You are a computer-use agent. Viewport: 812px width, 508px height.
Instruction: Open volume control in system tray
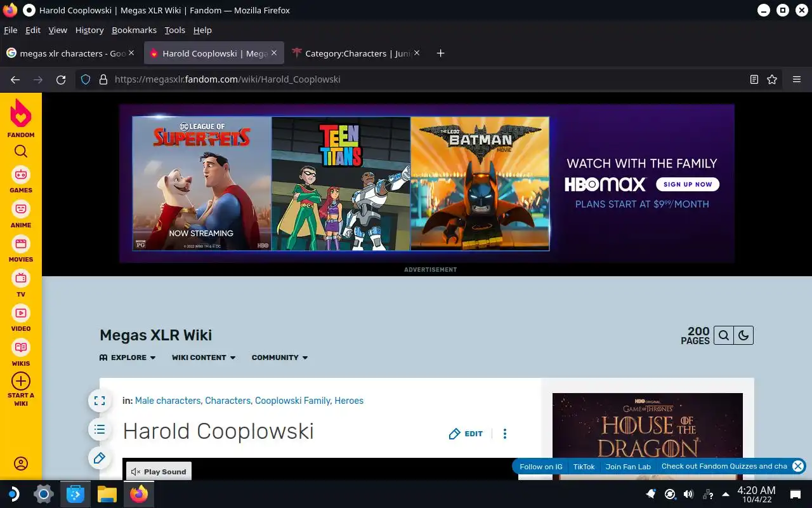tap(688, 494)
